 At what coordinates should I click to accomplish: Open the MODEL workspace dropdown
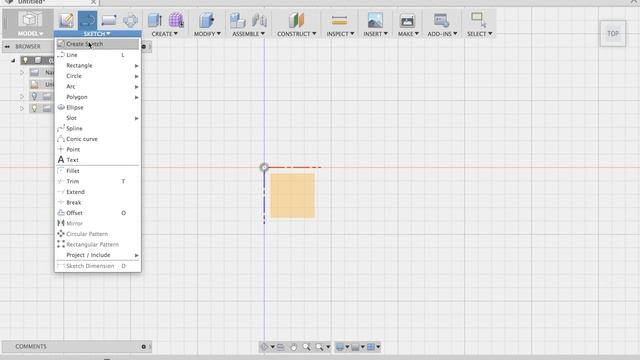(x=30, y=33)
